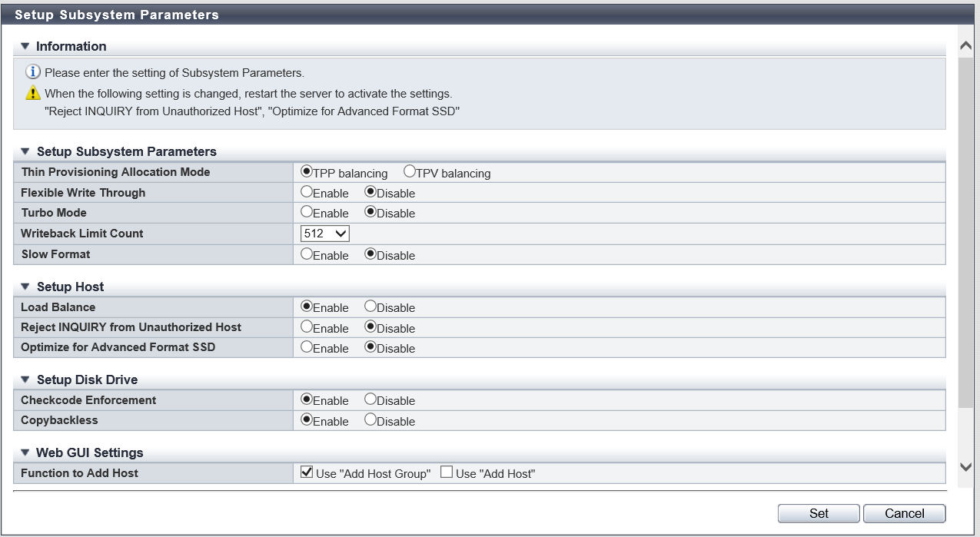Disable Checkcode Enforcement
The width and height of the screenshot is (980, 537).
point(370,399)
